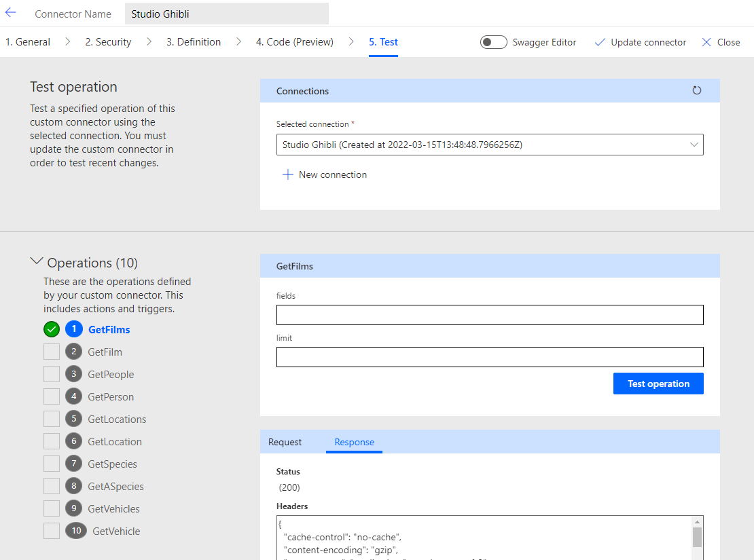The width and height of the screenshot is (754, 560).
Task: Collapse the Operations (10) section
Action: click(x=37, y=261)
